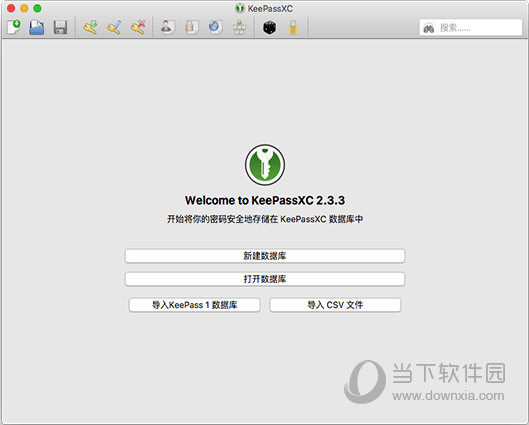
Task: Click the Copy Password clipboard icon
Action: point(191,27)
